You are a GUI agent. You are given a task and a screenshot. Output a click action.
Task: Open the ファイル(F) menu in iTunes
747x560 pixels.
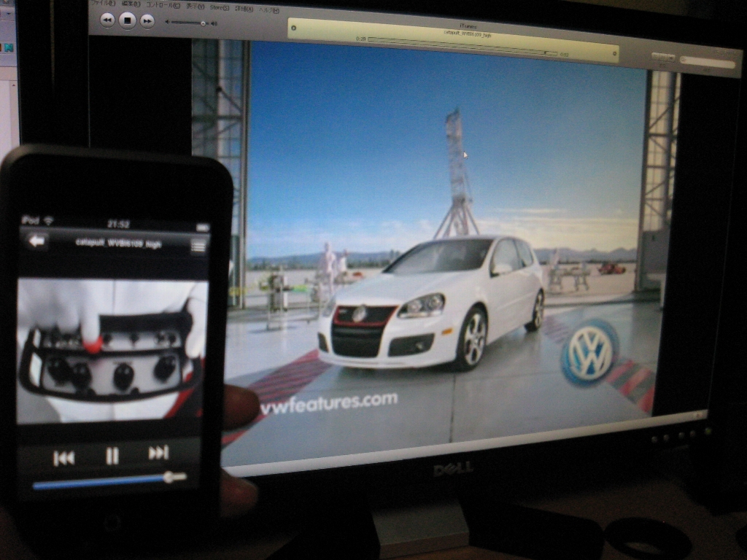[102, 4]
